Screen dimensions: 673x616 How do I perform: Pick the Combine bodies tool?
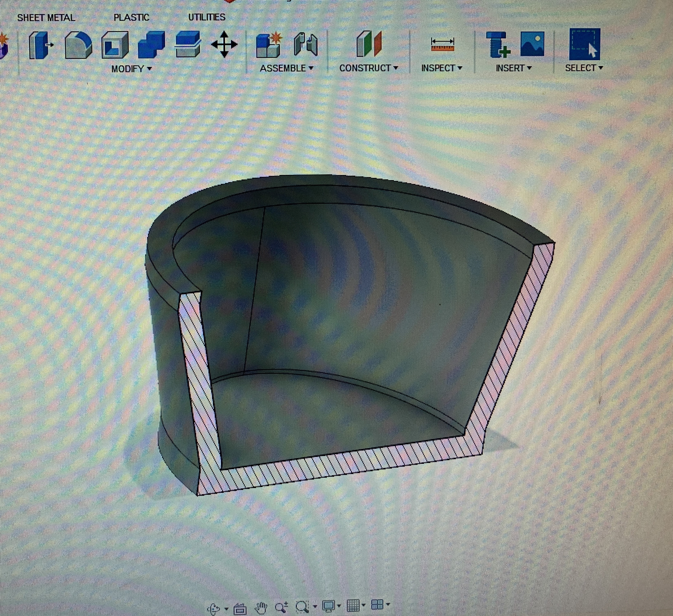point(152,44)
